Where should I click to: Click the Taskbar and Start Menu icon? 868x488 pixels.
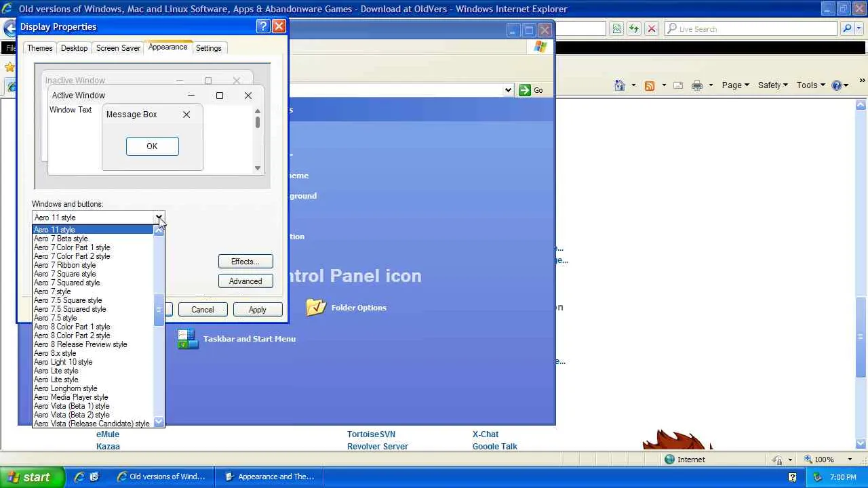(188, 339)
